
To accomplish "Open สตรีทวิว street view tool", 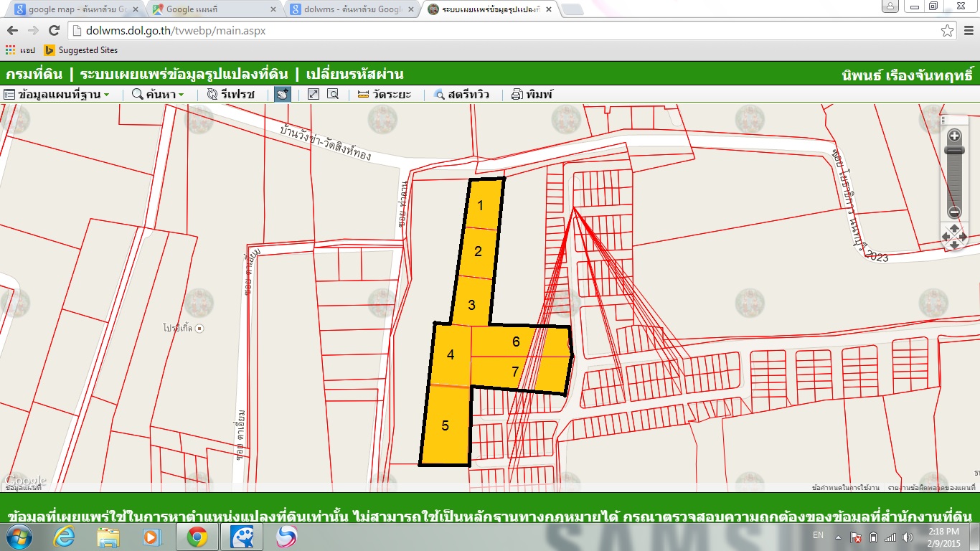I will 439,95.
